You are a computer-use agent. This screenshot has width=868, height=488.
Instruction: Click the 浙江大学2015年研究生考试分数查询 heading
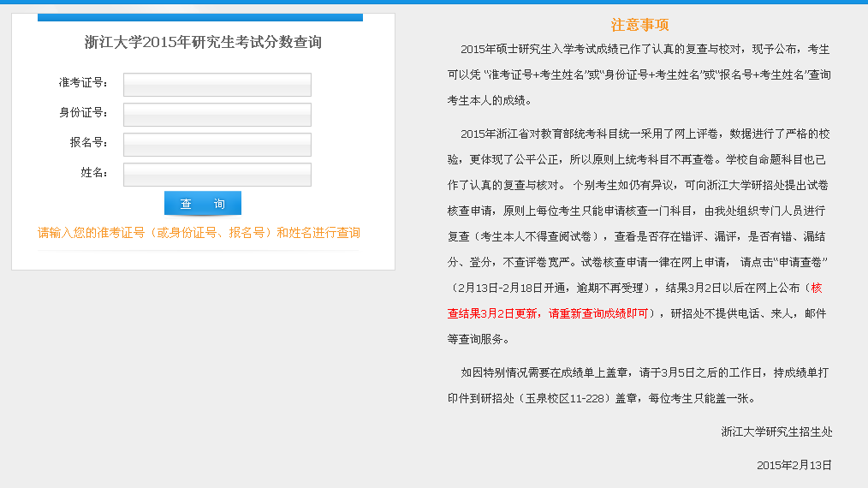coord(203,42)
